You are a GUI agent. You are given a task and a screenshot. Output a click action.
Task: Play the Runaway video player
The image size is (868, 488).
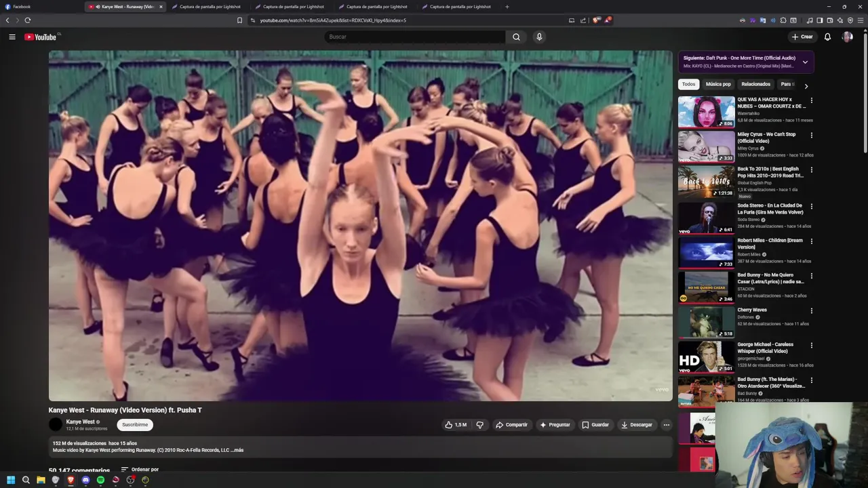pos(360,226)
